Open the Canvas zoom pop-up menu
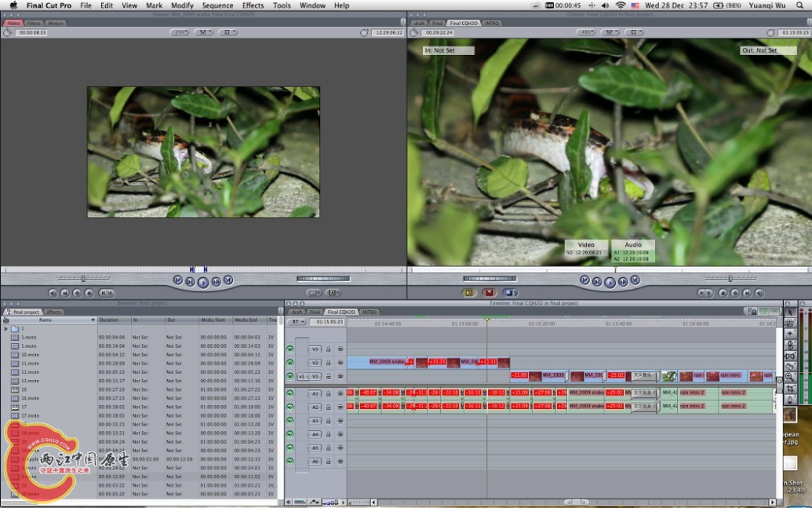Image resolution: width=812 pixels, height=508 pixels. (x=586, y=32)
